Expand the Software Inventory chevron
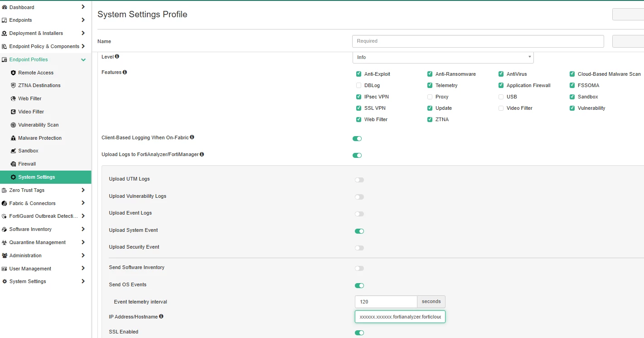644x338 pixels. point(83,229)
